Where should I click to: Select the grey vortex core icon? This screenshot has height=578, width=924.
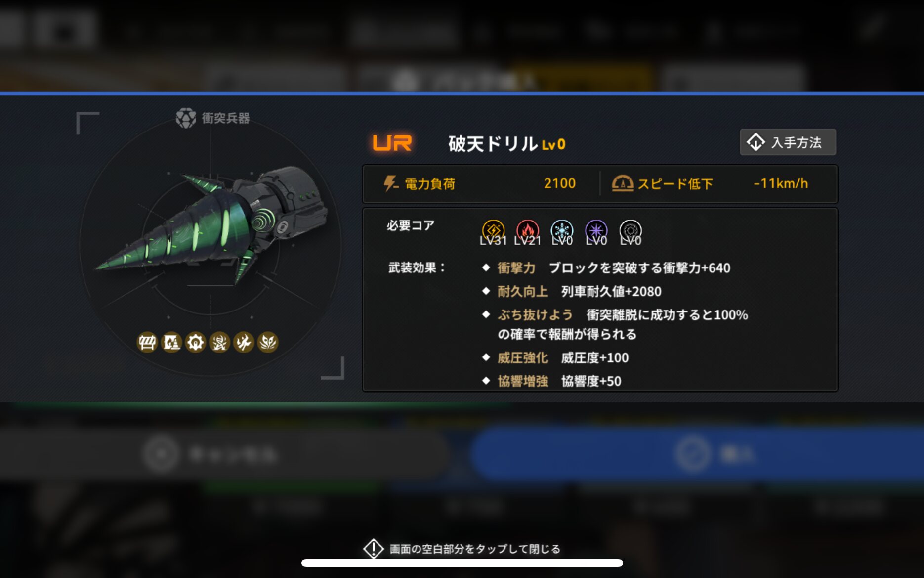pos(630,230)
